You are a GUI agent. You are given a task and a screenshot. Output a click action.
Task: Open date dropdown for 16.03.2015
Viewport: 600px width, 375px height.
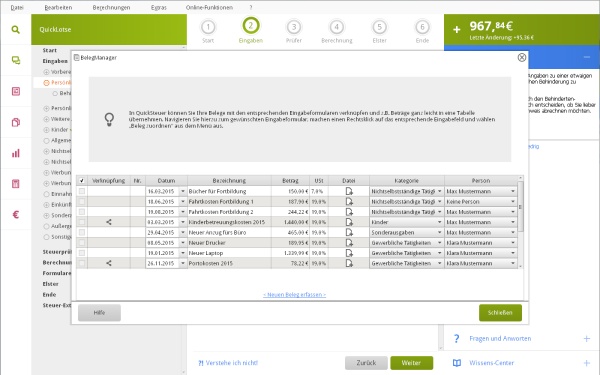click(183, 191)
